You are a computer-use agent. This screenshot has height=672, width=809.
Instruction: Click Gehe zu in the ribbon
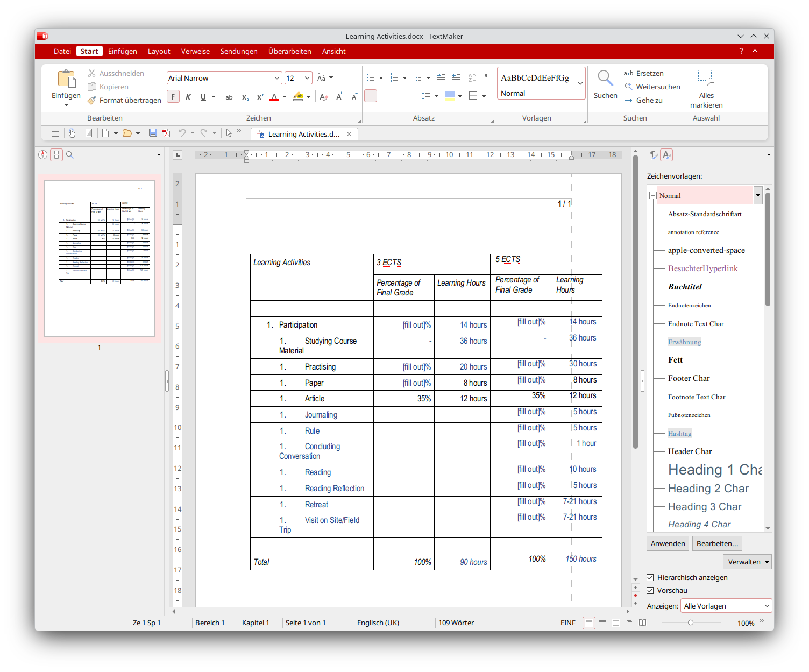tap(643, 100)
